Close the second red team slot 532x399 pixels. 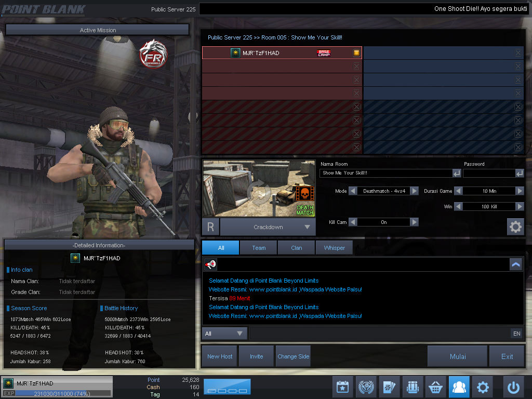pyautogui.click(x=356, y=66)
